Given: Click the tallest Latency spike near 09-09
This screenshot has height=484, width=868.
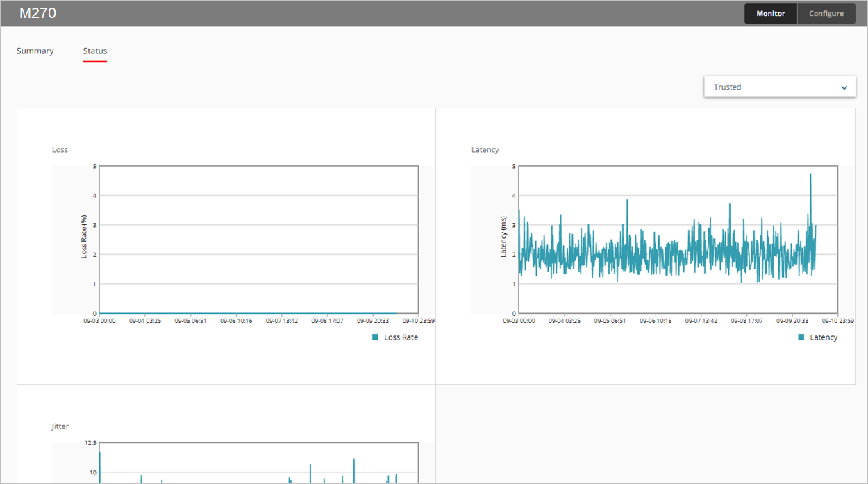Looking at the screenshot, I should click(x=810, y=176).
